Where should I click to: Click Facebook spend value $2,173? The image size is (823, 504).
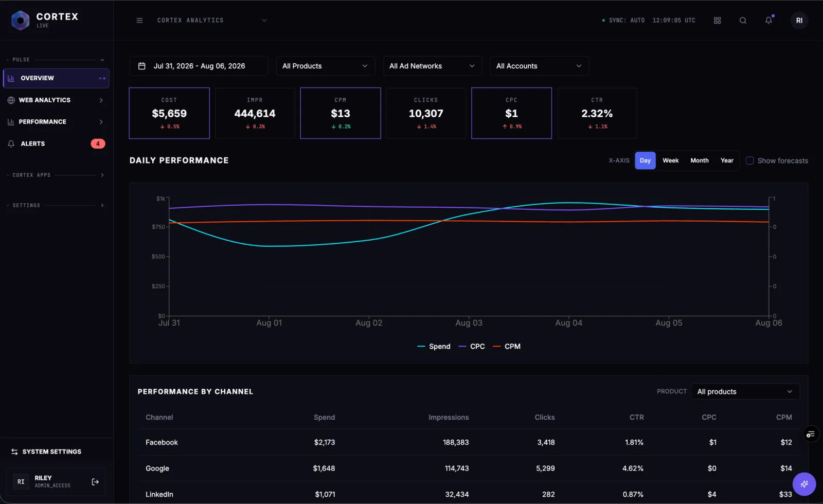tap(325, 443)
